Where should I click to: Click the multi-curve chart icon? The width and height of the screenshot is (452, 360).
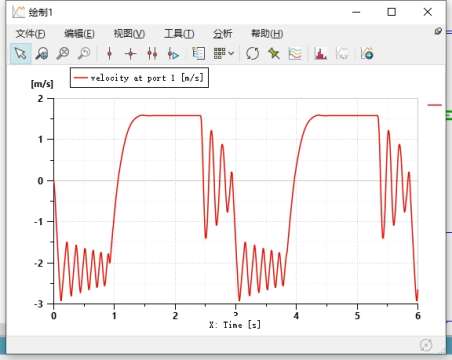(x=296, y=53)
